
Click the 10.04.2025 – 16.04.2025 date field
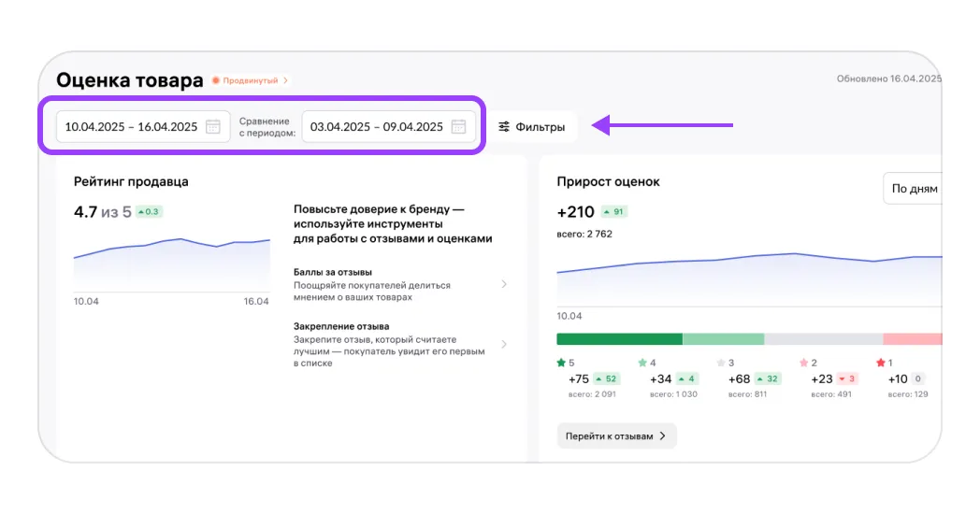(x=131, y=127)
